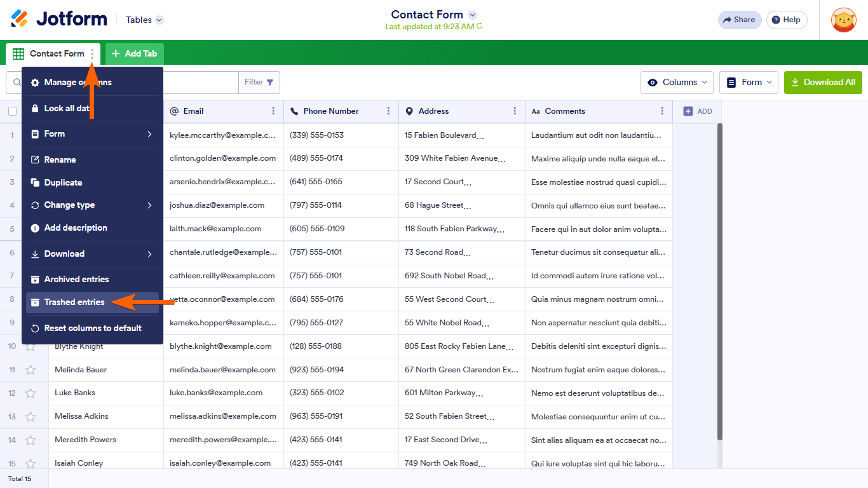Screen dimensions: 868x488
Task: Click the ADD plus icon to add a column
Action: click(x=689, y=111)
